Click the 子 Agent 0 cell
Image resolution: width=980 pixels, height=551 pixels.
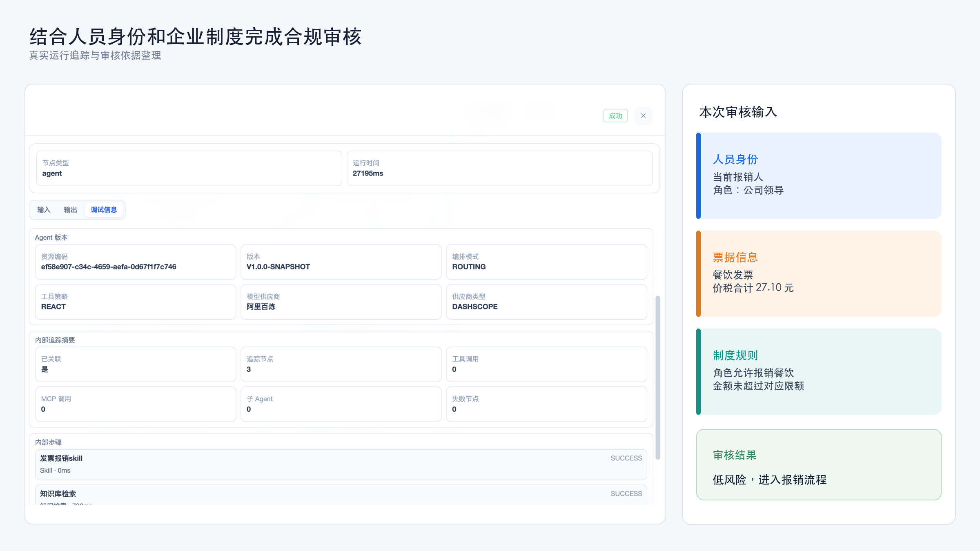[x=341, y=404]
